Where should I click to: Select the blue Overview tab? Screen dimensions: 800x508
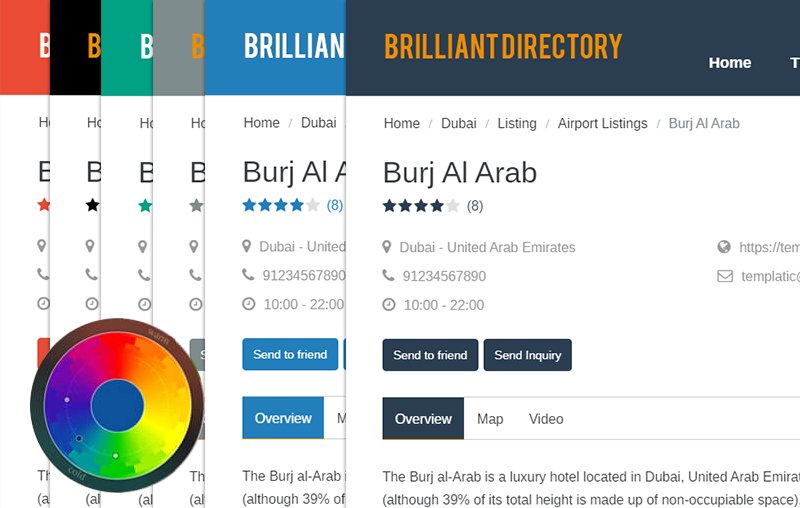tap(283, 418)
